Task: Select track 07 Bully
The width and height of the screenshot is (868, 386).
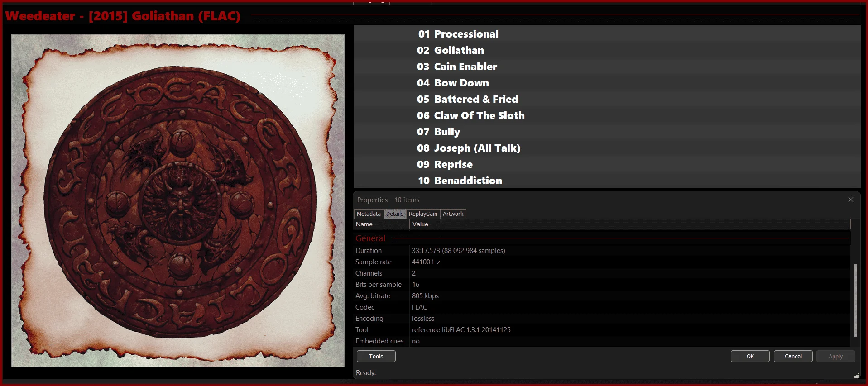Action: (x=607, y=132)
